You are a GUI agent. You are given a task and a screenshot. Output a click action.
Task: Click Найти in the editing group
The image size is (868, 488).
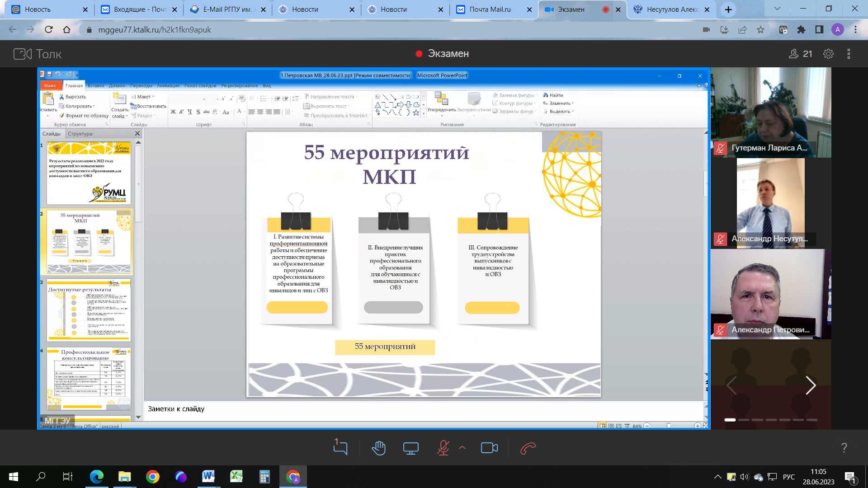pos(553,95)
